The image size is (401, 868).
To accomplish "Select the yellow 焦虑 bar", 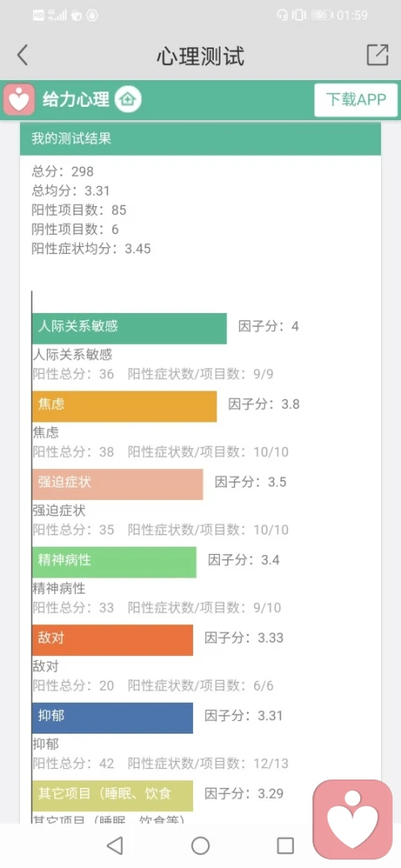I will click(x=124, y=406).
